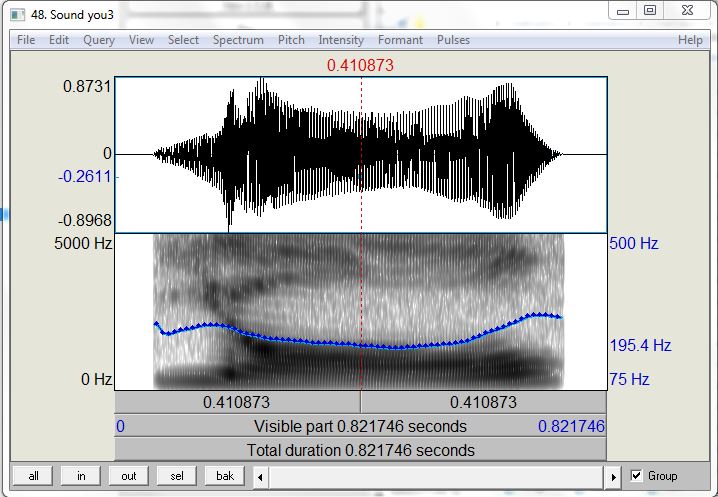Toggle the Group checkbox
The image size is (718, 497).
pos(636,475)
